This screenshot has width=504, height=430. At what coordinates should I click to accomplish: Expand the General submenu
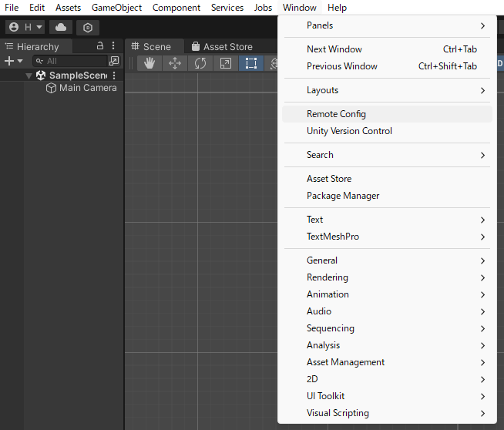pyautogui.click(x=387, y=260)
